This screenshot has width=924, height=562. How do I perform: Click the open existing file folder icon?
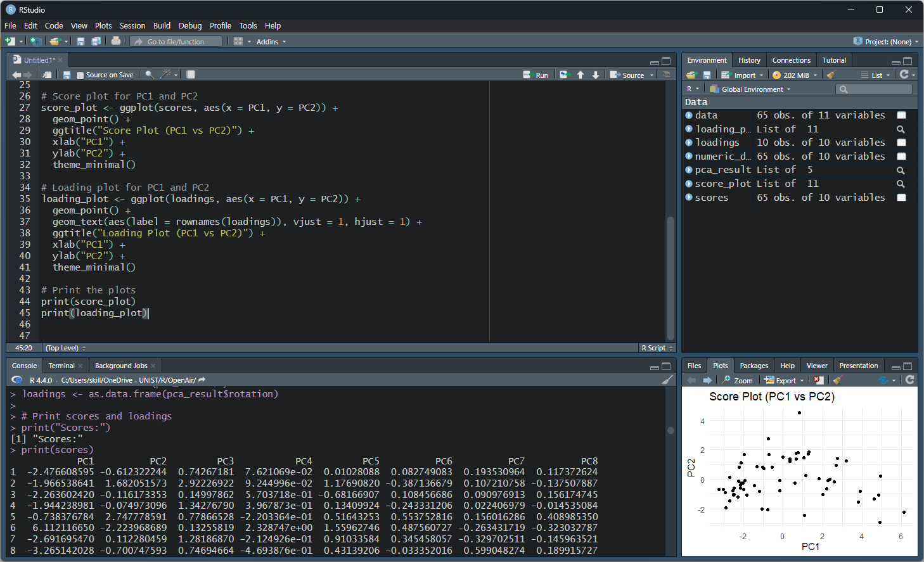click(55, 41)
